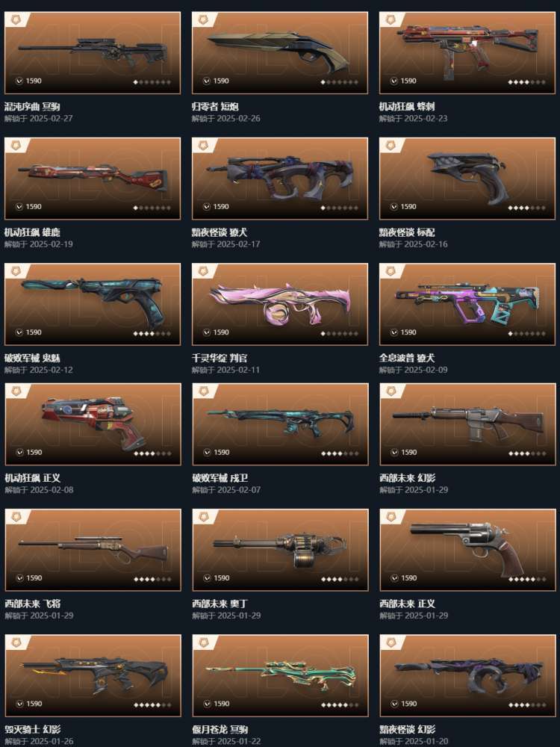Open the 西部未来 飞将 lever rifle image
This screenshot has width=560, height=747.
93,549
